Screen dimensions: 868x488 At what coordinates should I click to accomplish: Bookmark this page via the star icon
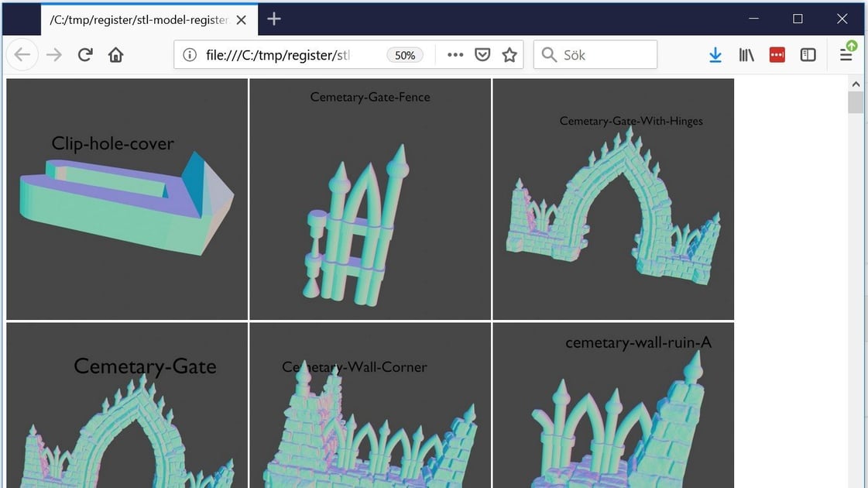[509, 54]
